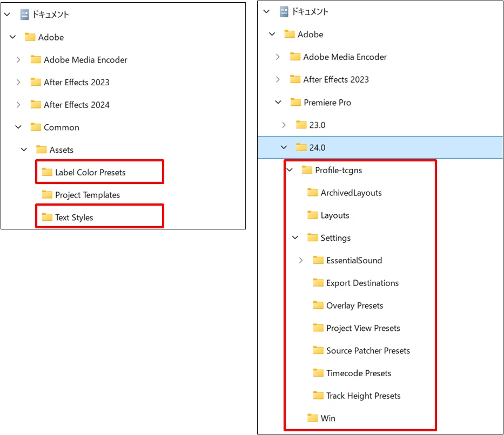The width and height of the screenshot is (504, 435).
Task: Select 'ドキュメント' label in the right tree
Action: click(310, 11)
